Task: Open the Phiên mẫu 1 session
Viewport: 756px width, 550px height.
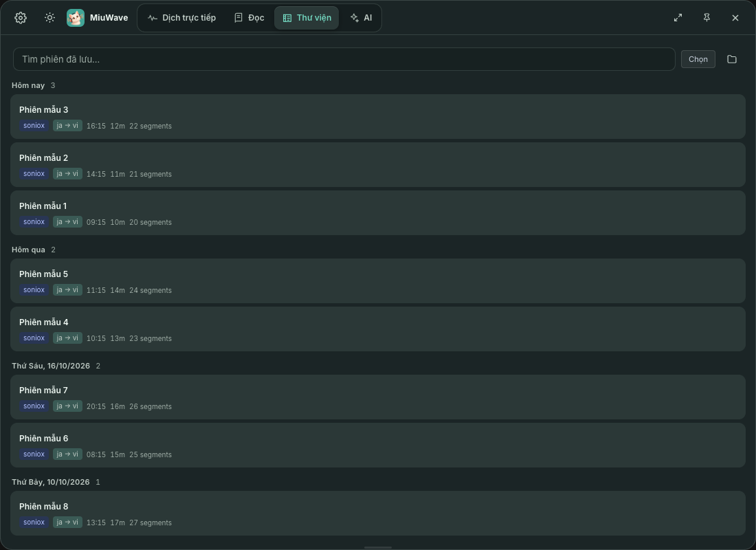Action: pos(378,212)
